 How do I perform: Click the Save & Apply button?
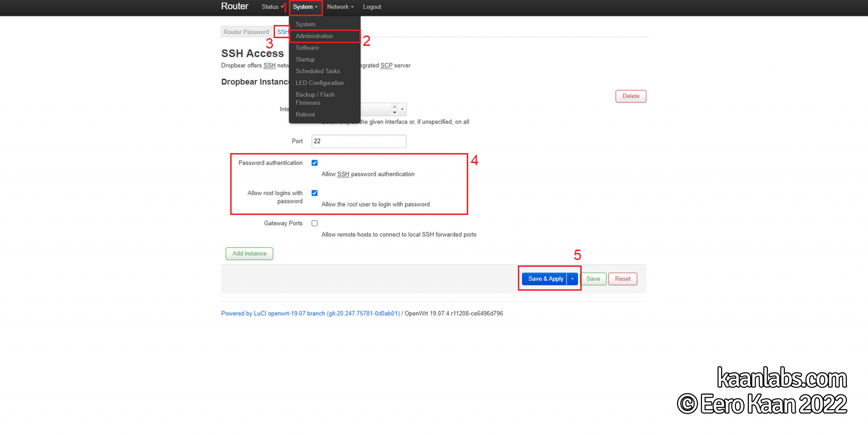click(545, 279)
